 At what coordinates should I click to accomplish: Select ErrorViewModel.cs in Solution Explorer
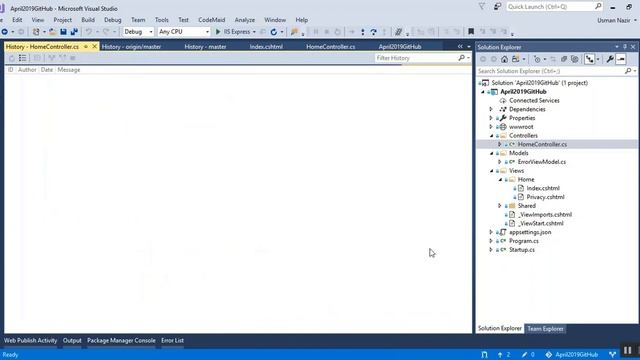[x=542, y=162]
